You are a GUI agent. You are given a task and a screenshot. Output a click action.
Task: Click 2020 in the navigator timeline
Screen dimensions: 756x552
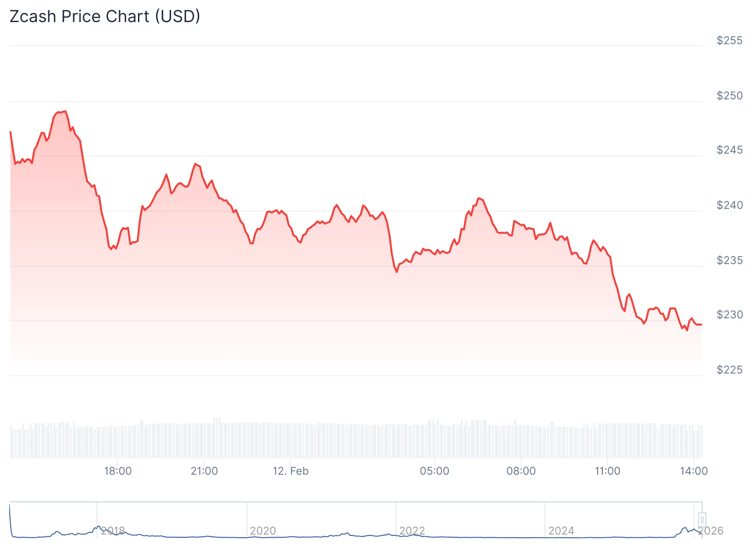263,531
